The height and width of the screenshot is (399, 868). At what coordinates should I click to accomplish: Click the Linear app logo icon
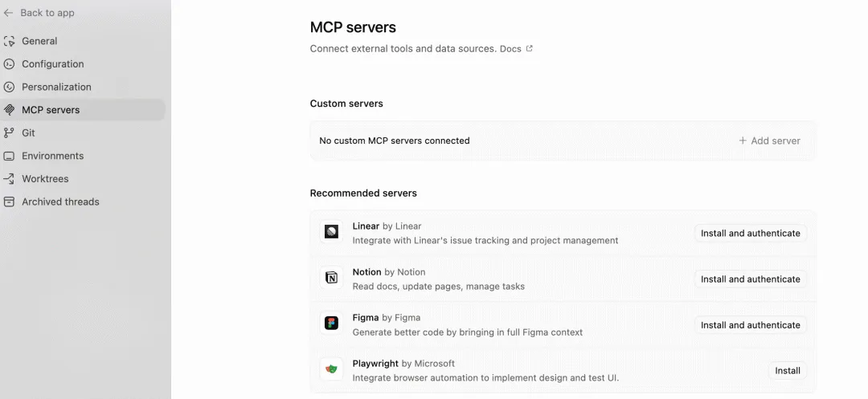(331, 232)
